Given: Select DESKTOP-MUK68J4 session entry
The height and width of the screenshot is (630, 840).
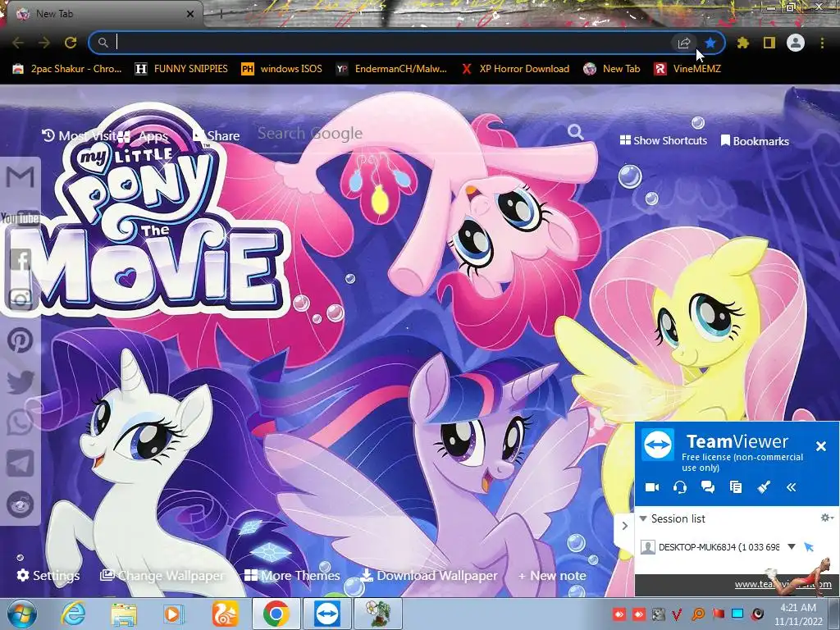Looking at the screenshot, I should [719, 547].
